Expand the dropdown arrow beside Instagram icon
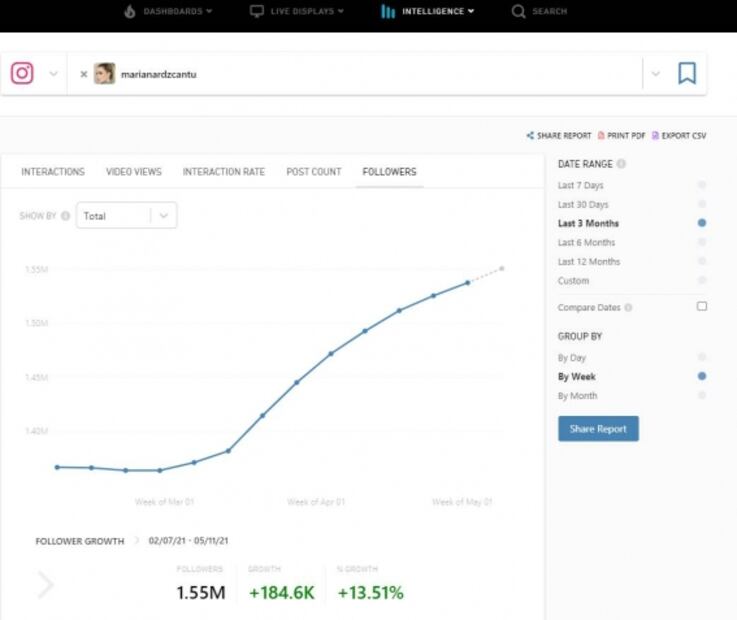Viewport: 737px width, 620px height. (53, 74)
